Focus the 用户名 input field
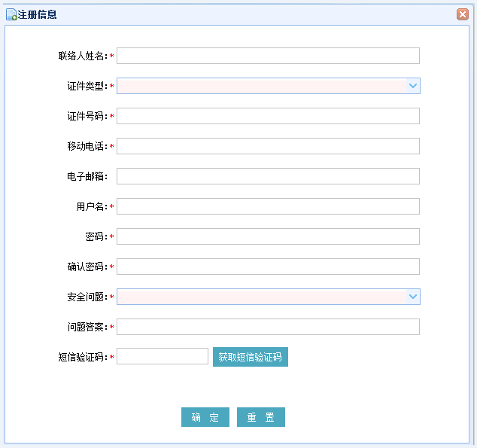The width and height of the screenshot is (477, 448). tap(268, 206)
